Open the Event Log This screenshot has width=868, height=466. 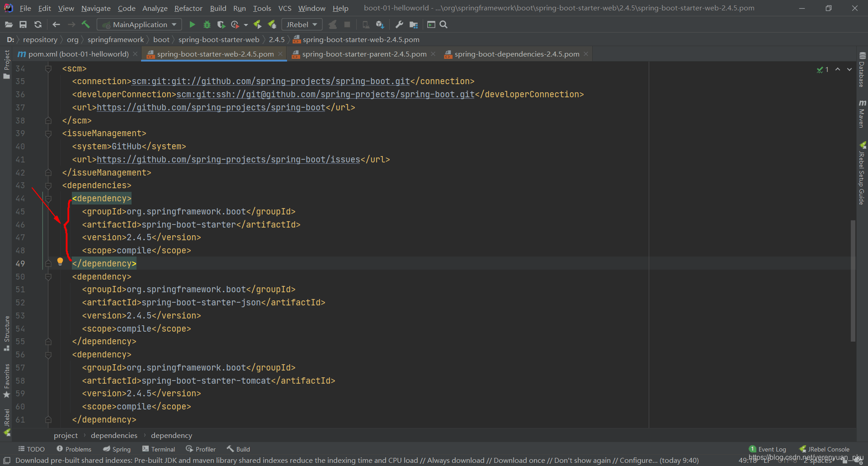[x=768, y=449]
